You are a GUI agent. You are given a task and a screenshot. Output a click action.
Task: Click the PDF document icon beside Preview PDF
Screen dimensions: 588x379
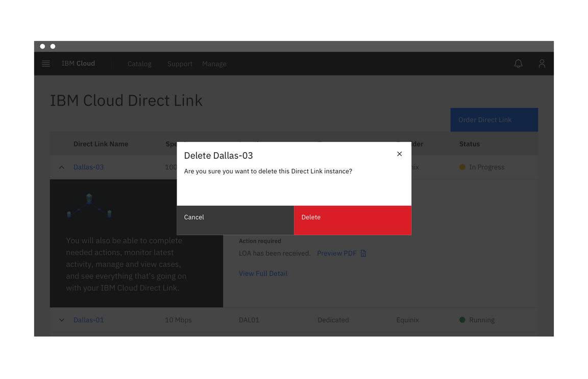pyautogui.click(x=363, y=253)
